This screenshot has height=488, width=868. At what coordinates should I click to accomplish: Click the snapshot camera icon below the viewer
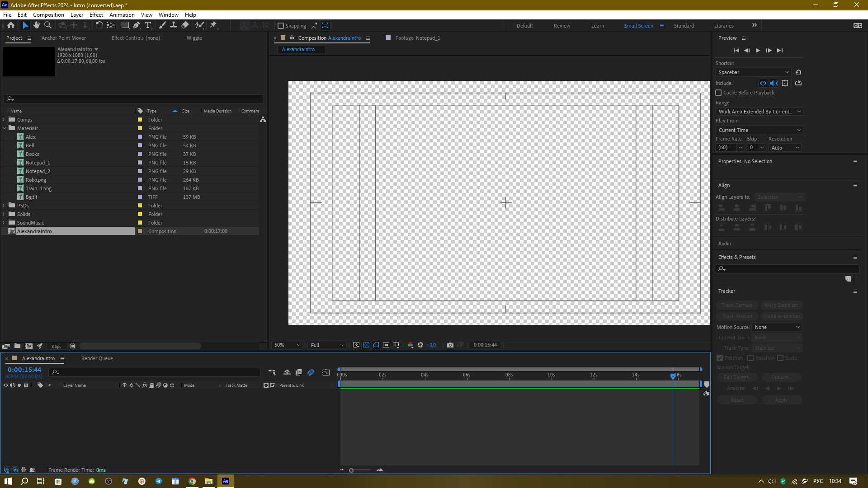(x=450, y=345)
